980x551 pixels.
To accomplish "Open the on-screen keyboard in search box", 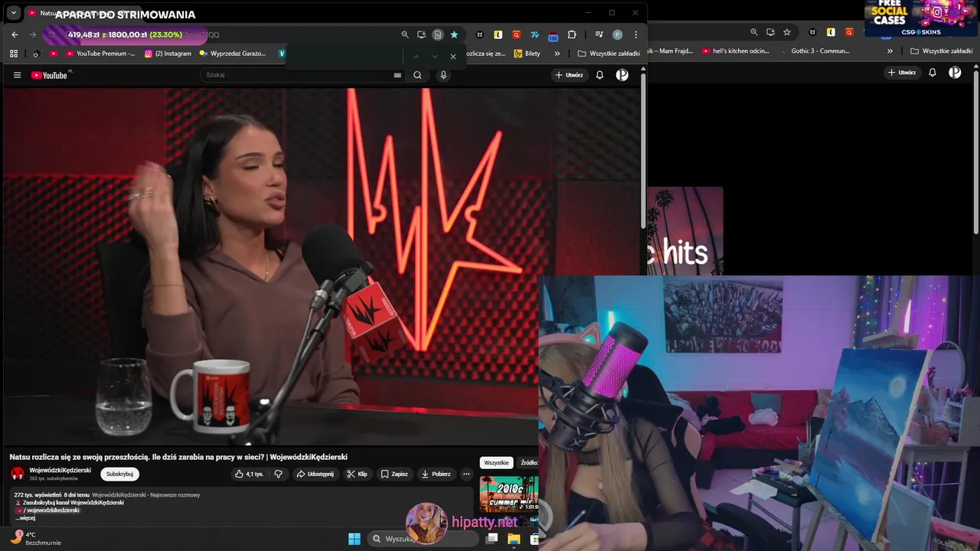I will (397, 75).
